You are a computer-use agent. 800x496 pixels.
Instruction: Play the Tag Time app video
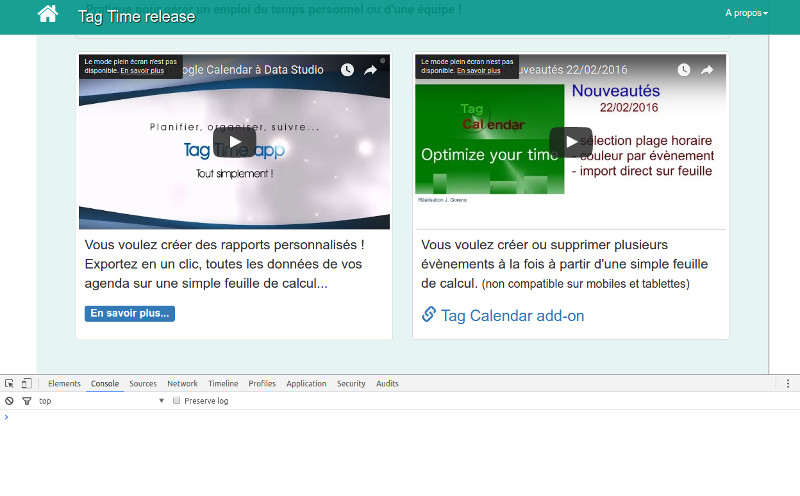point(234,142)
